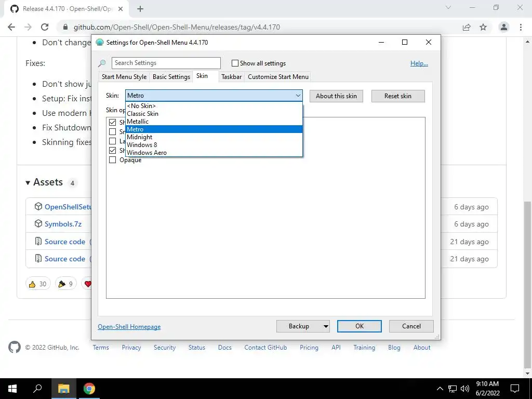Click the site lock icon in address bar

click(x=65, y=27)
